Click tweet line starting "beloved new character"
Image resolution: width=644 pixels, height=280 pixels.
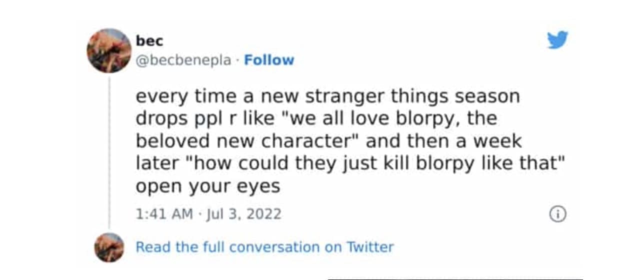click(328, 141)
